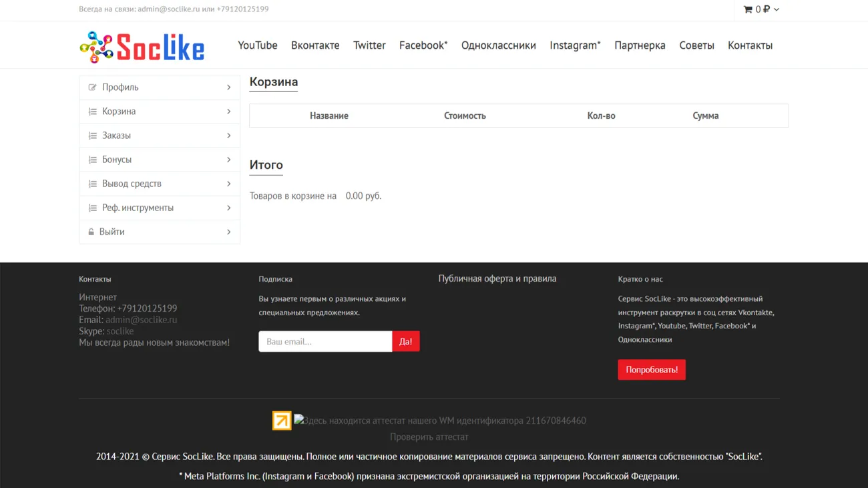Click the list icon beside Бонусы

[x=92, y=160]
